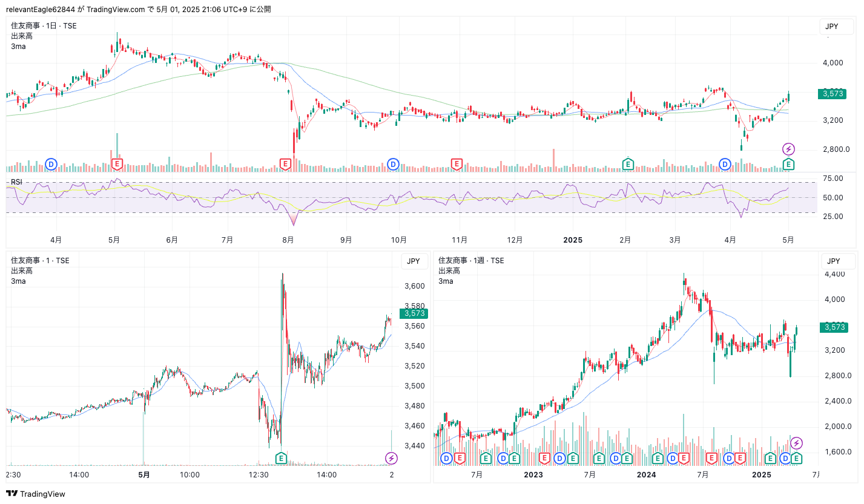
Task: Click the first blue dividend marker on the weekly chart
Action: tap(447, 459)
